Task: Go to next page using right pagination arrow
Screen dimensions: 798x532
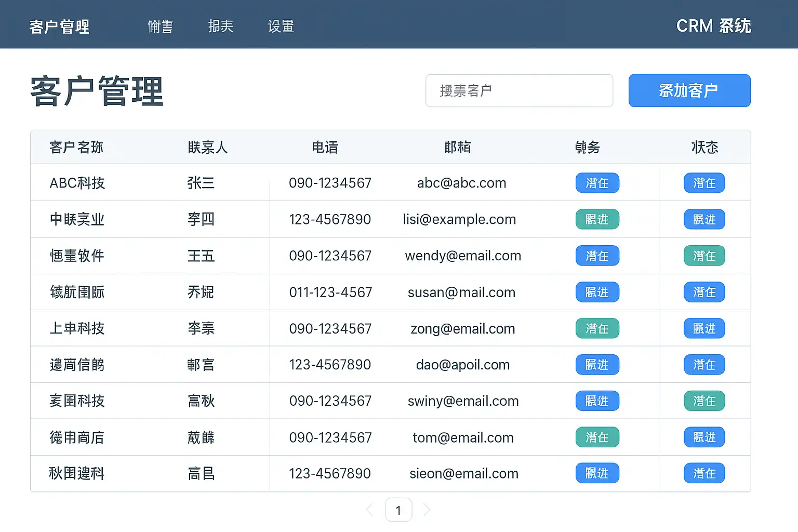Action: coord(427,510)
